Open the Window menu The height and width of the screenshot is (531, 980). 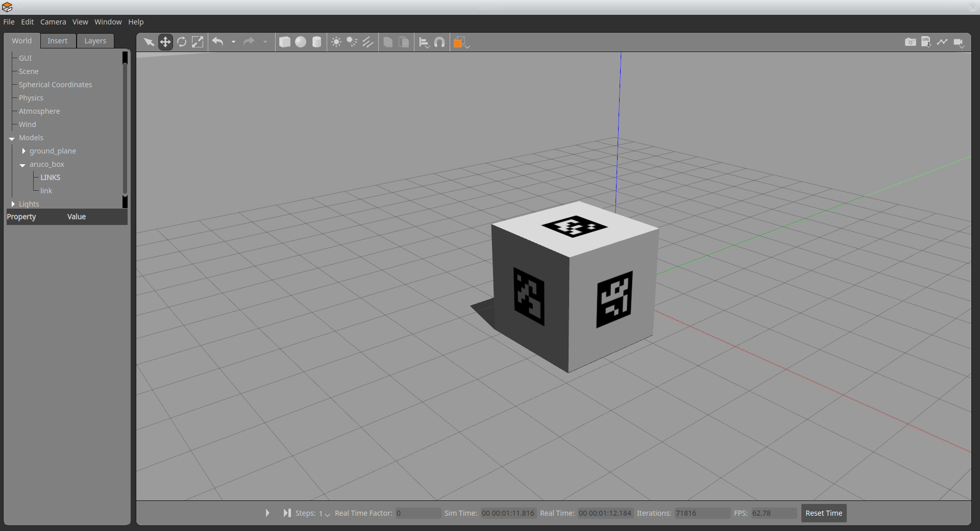point(108,22)
